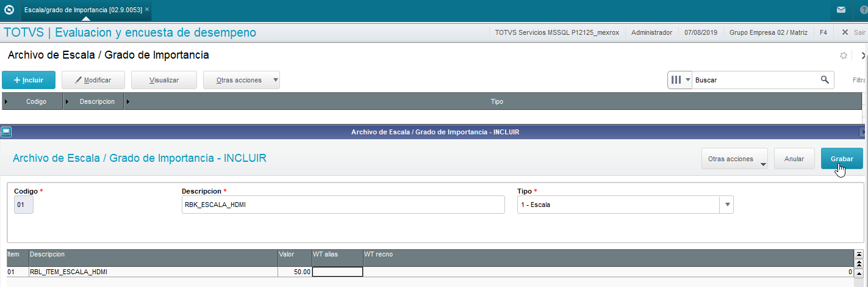Open Otras acciones dropdown in browse toolbar

(x=242, y=80)
